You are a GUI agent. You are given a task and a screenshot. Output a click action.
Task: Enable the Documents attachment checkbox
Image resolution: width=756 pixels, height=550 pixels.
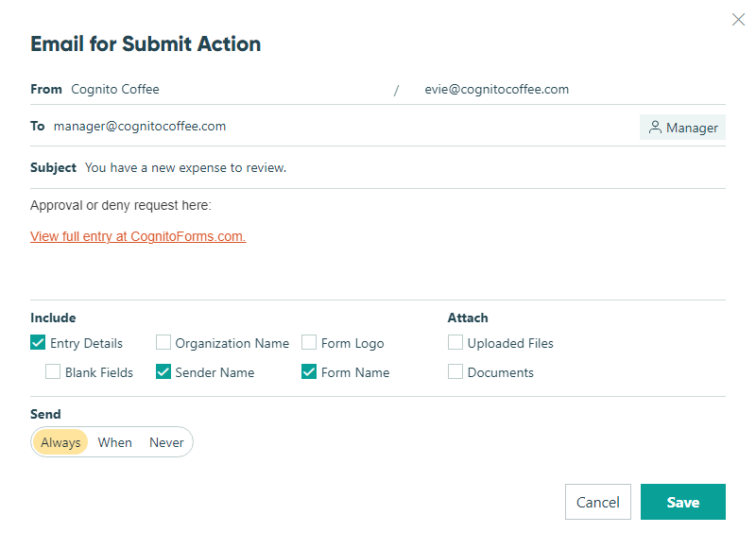click(x=455, y=371)
